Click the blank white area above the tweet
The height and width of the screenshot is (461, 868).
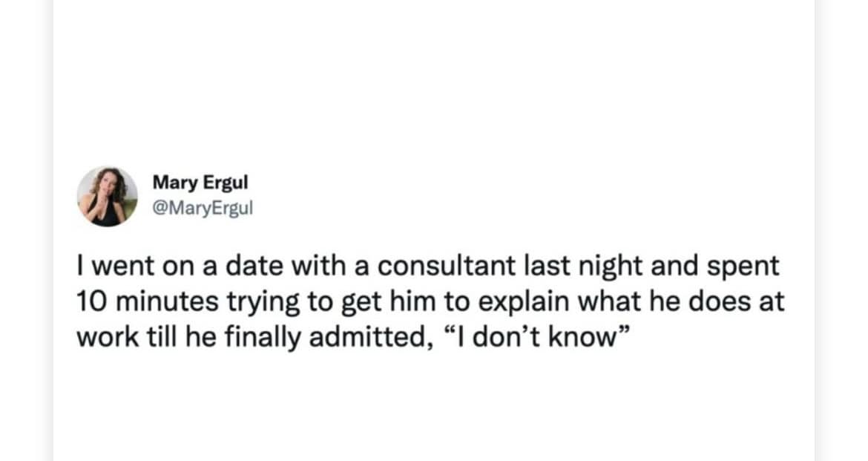click(434, 82)
